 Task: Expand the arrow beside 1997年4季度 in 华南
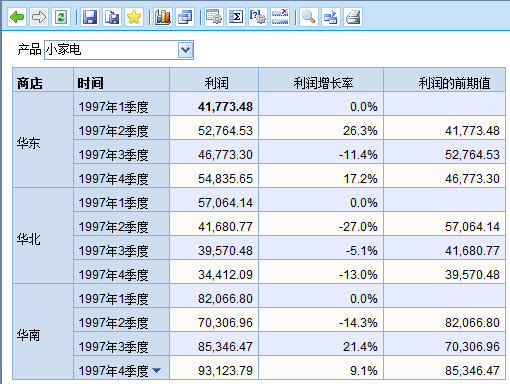tap(156, 370)
